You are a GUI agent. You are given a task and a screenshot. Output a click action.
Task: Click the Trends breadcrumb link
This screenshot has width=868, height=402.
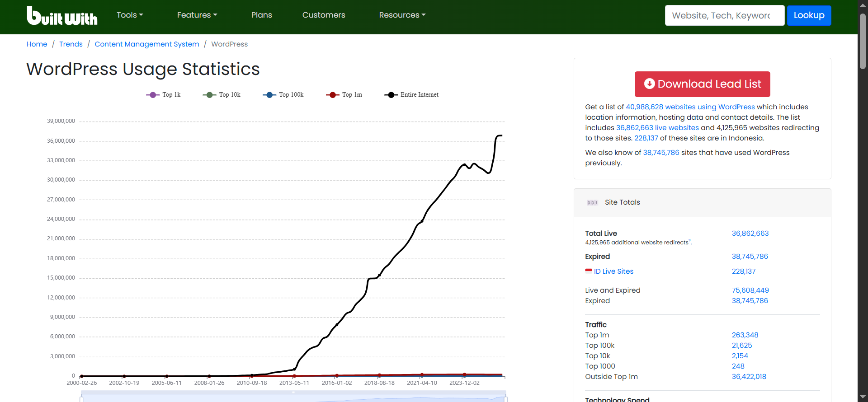pos(71,44)
